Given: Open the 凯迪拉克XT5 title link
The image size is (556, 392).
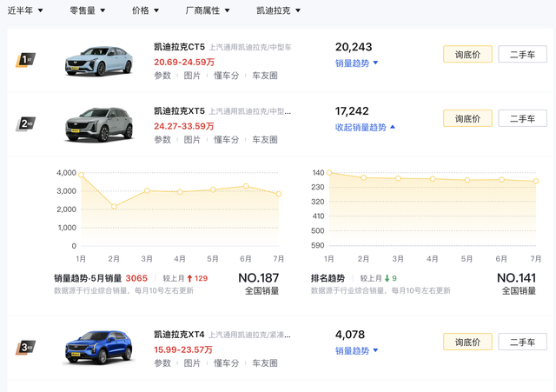Looking at the screenshot, I should tap(179, 111).
